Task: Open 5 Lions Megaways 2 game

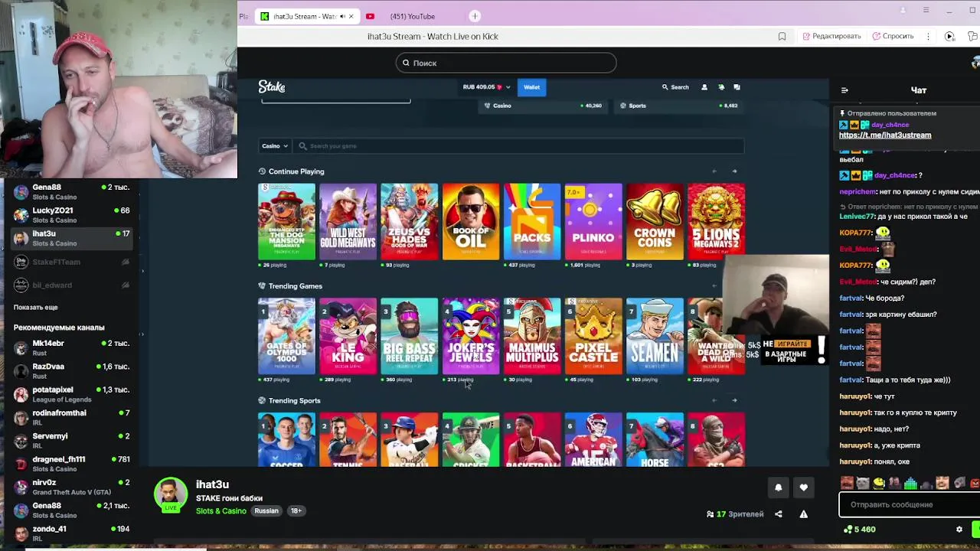Action: point(716,222)
